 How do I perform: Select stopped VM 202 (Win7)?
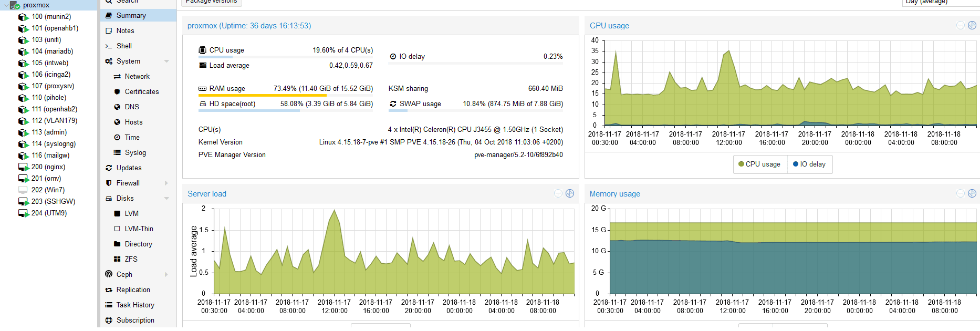(x=48, y=190)
